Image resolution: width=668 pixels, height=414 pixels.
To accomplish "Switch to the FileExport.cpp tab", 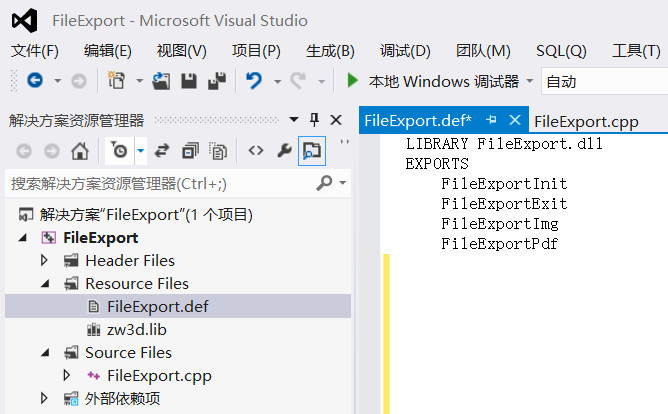I will pos(586,122).
